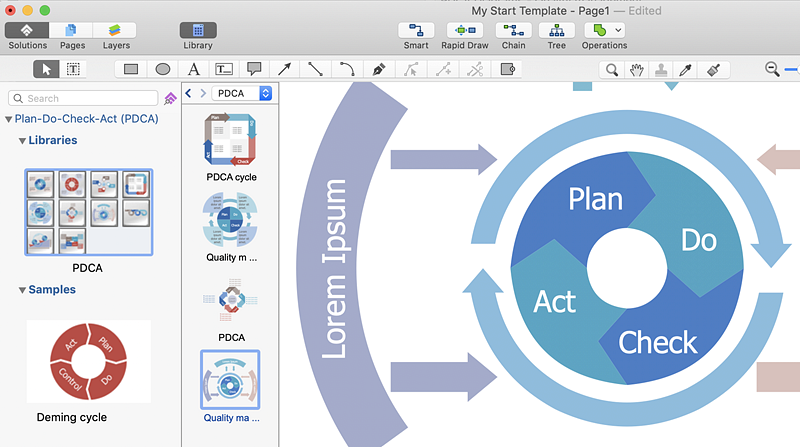Select the Ellipse shape tool
The image size is (800, 447).
[162, 69]
